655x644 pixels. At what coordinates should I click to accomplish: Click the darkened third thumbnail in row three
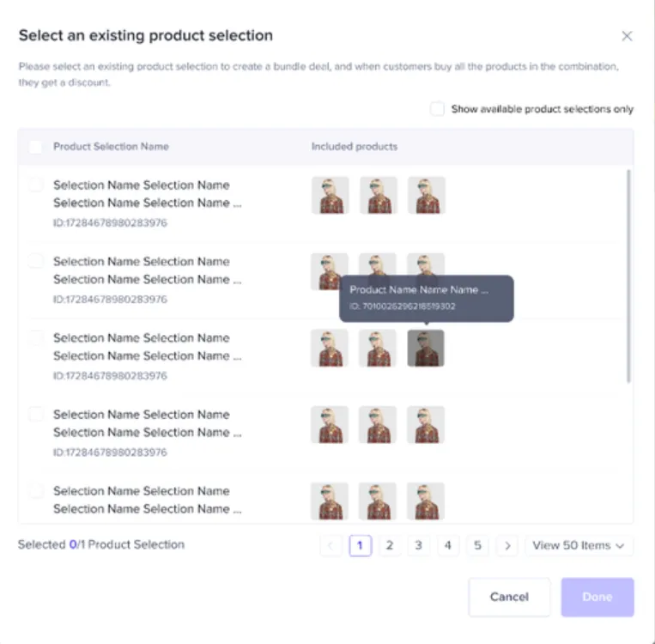[426, 348]
